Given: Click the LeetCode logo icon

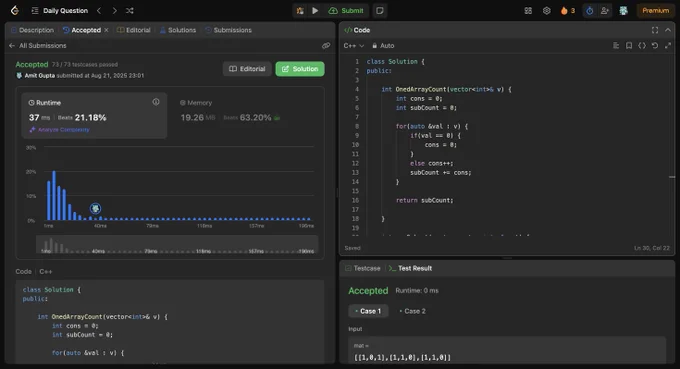Looking at the screenshot, I should coord(15,10).
